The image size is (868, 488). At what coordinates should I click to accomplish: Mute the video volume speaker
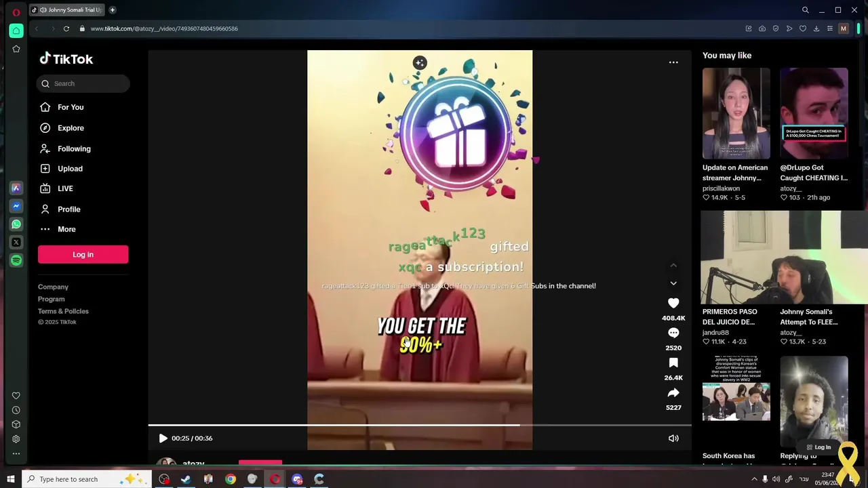click(673, 438)
